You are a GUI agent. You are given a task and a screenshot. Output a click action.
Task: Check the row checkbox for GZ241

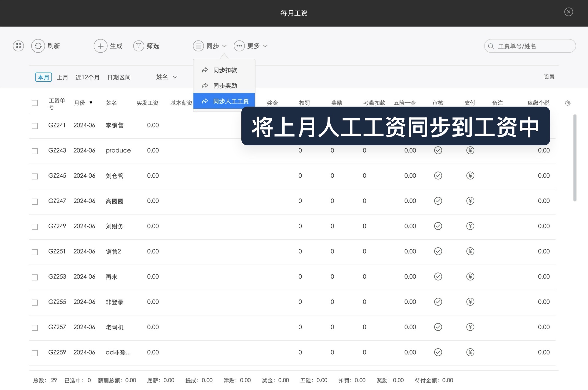(x=35, y=125)
